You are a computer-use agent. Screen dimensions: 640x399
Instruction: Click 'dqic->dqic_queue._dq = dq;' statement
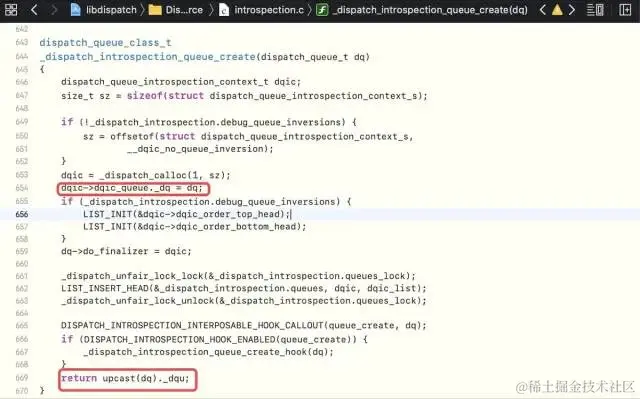pyautogui.click(x=132, y=188)
